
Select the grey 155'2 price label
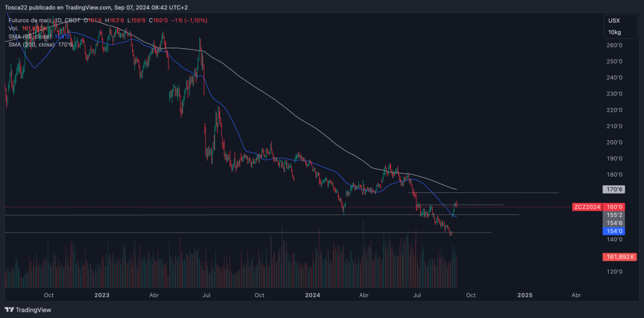tap(614, 215)
